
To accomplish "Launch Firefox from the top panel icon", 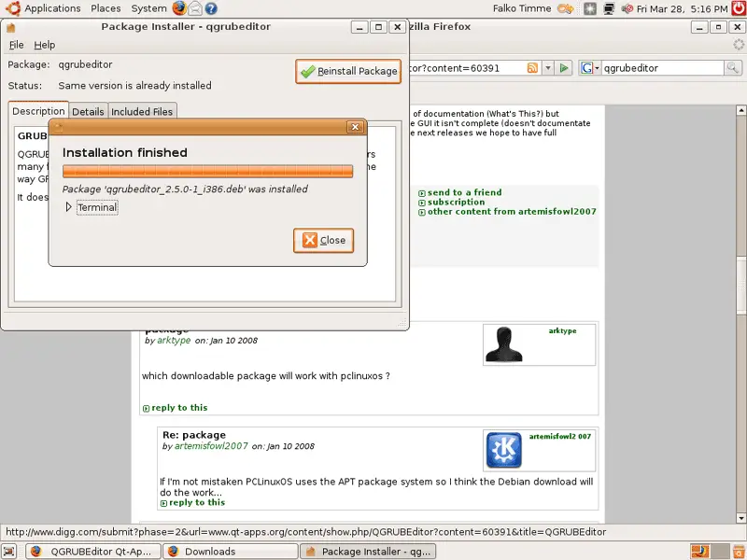I will coord(179,8).
